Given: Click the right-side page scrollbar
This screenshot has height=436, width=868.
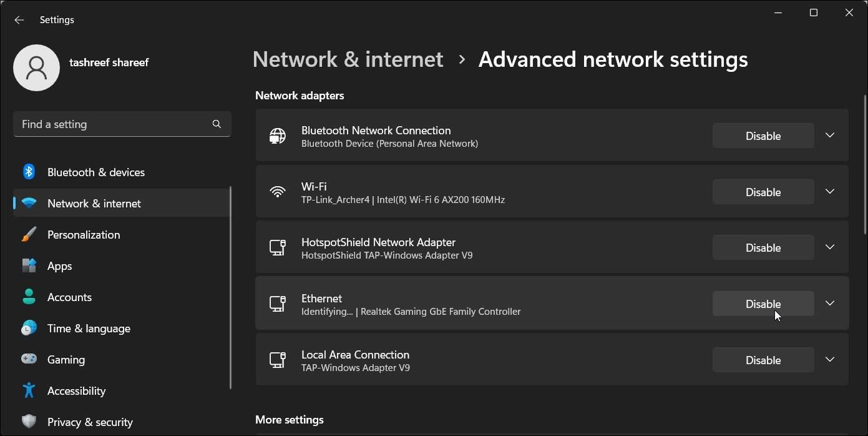Looking at the screenshot, I should [x=864, y=162].
